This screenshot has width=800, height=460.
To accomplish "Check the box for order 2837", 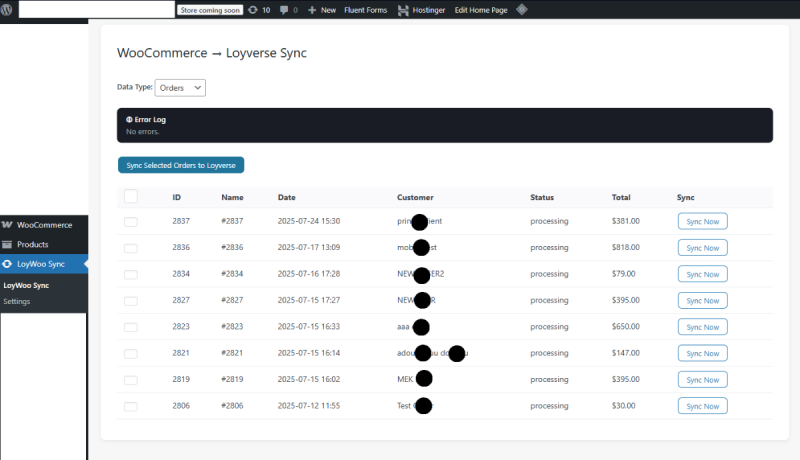I will [x=131, y=221].
